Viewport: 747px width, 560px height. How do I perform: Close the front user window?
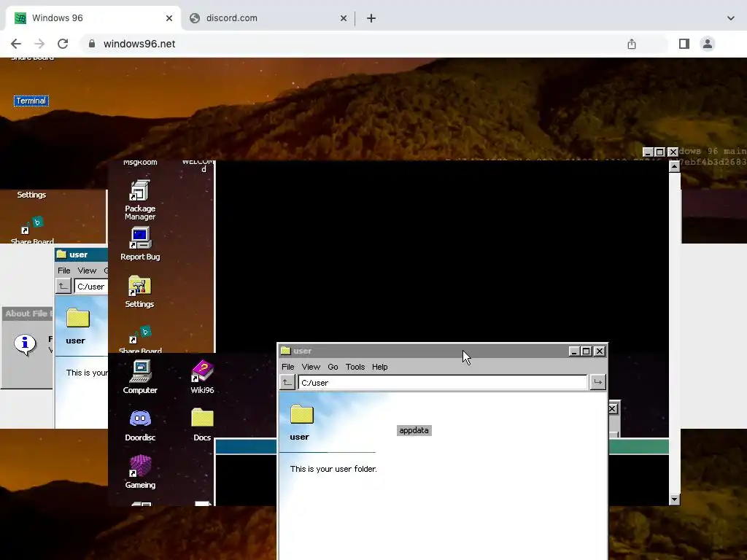[600, 351]
